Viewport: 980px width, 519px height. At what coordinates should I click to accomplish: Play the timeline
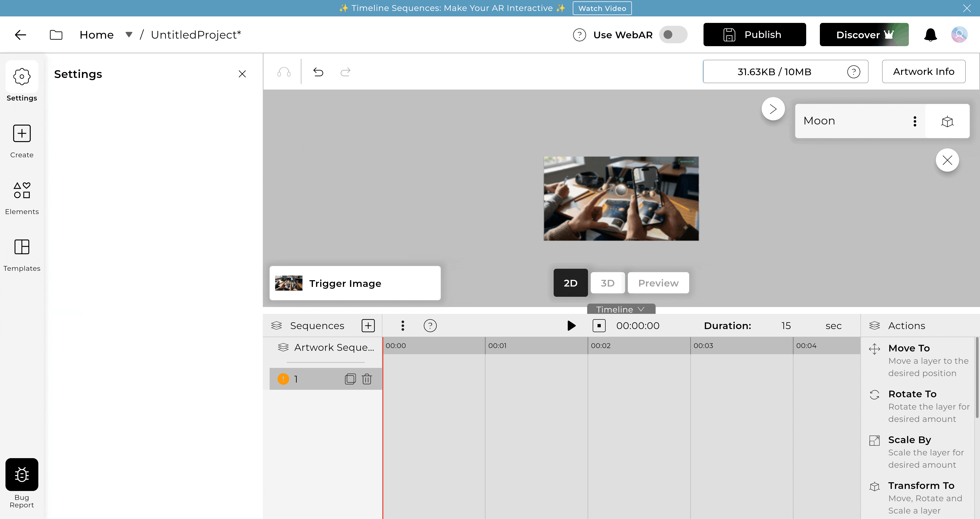(571, 325)
